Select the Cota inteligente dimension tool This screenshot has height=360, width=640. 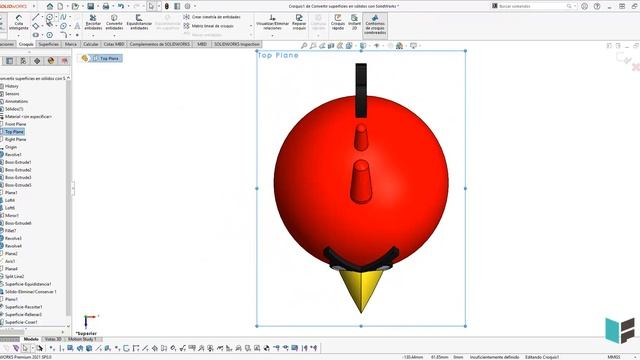pos(18,23)
